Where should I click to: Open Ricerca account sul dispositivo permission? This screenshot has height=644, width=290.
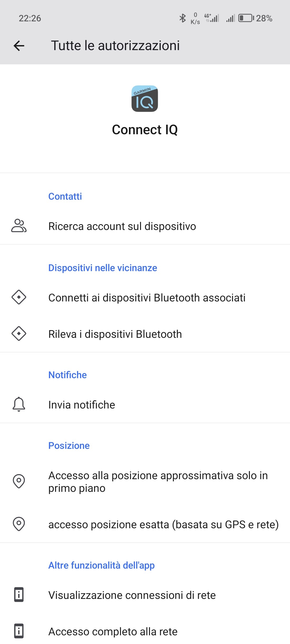122,226
